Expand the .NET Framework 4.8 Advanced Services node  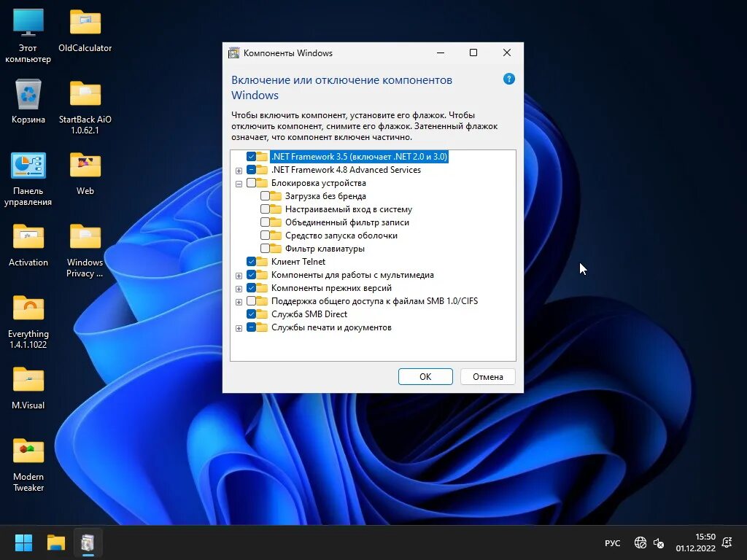point(239,171)
